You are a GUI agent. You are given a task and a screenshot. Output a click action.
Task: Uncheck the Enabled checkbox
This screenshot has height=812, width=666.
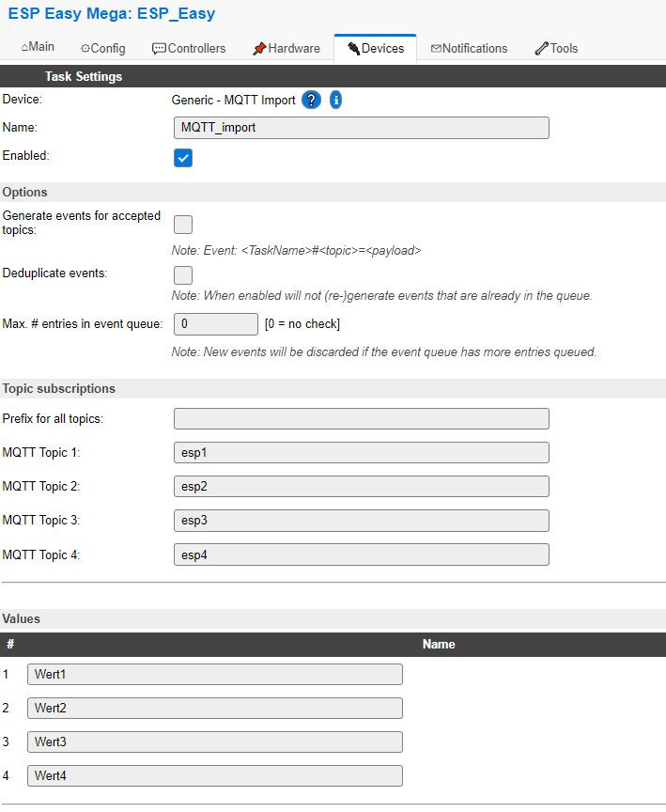[x=182, y=158]
